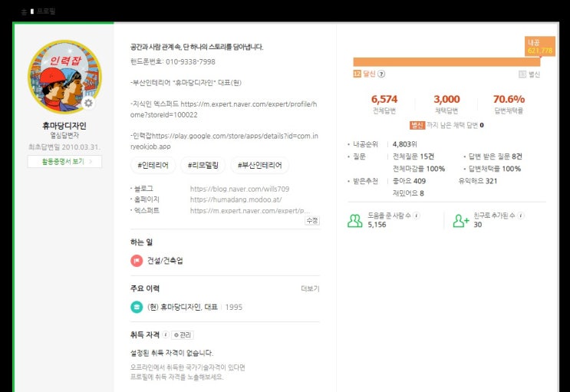Image resolution: width=570 pixels, height=392 pixels.
Task: Click the 3,000 채택답변 count
Action: (446, 99)
